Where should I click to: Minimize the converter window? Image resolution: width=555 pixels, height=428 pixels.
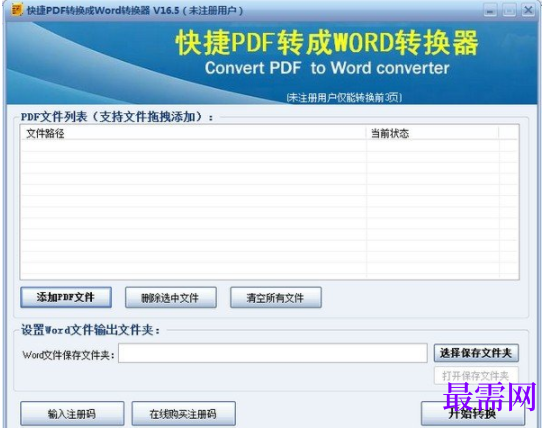(490, 10)
